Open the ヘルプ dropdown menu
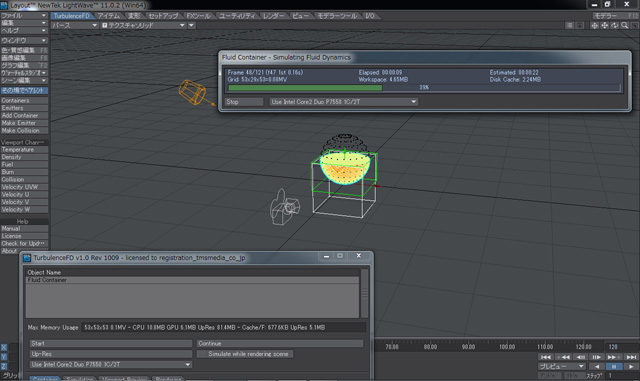The width and height of the screenshot is (640, 381). point(24,30)
